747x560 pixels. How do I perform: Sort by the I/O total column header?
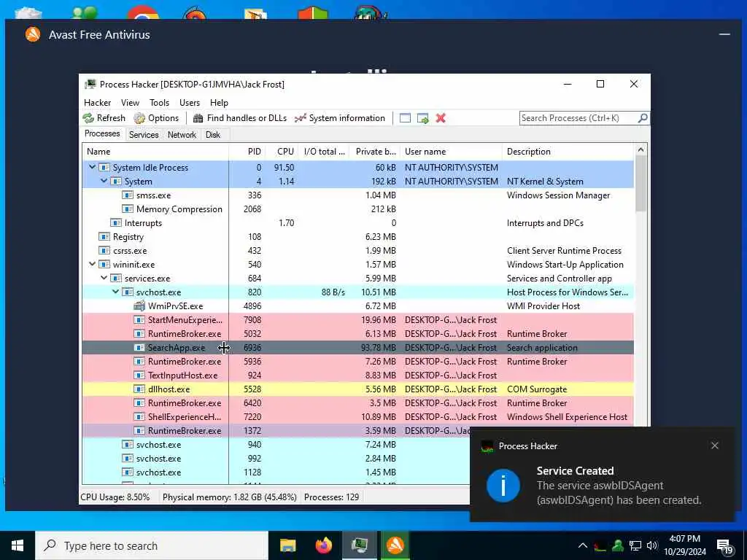324,152
